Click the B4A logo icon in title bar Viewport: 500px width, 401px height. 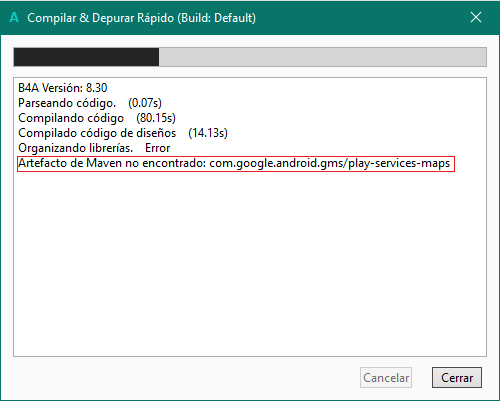pyautogui.click(x=14, y=17)
